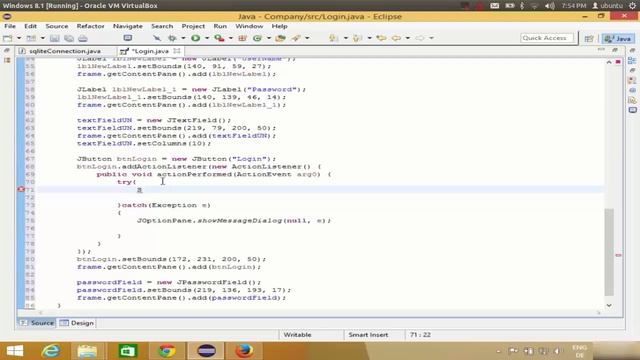Click the Run External Tools icon

[x=220, y=38]
